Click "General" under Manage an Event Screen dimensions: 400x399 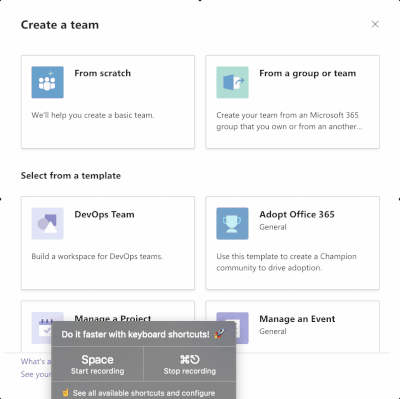click(273, 331)
